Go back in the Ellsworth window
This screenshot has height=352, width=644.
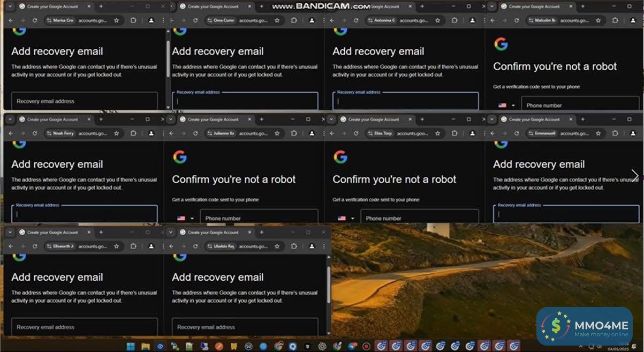[10, 246]
